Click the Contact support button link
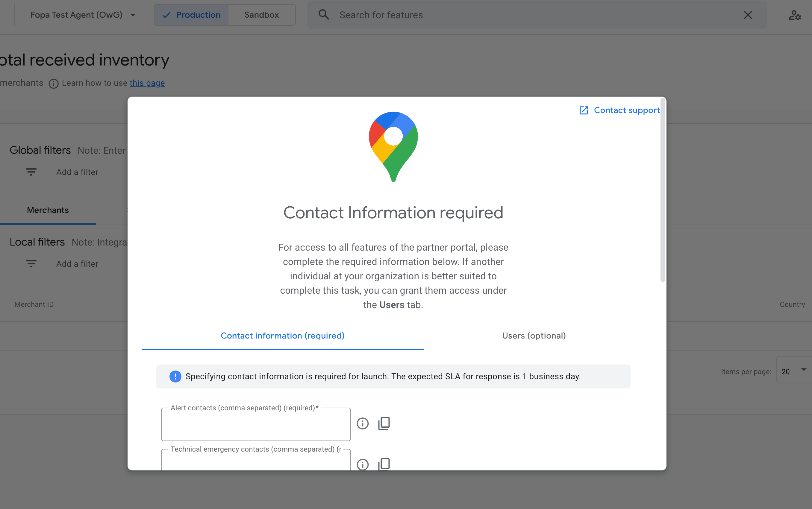The width and height of the screenshot is (812, 509). point(619,110)
